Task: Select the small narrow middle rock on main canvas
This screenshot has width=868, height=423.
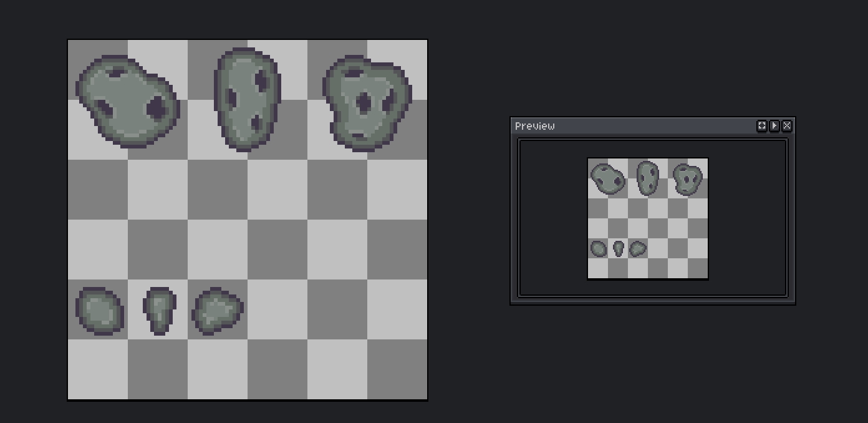Action: coord(160,310)
